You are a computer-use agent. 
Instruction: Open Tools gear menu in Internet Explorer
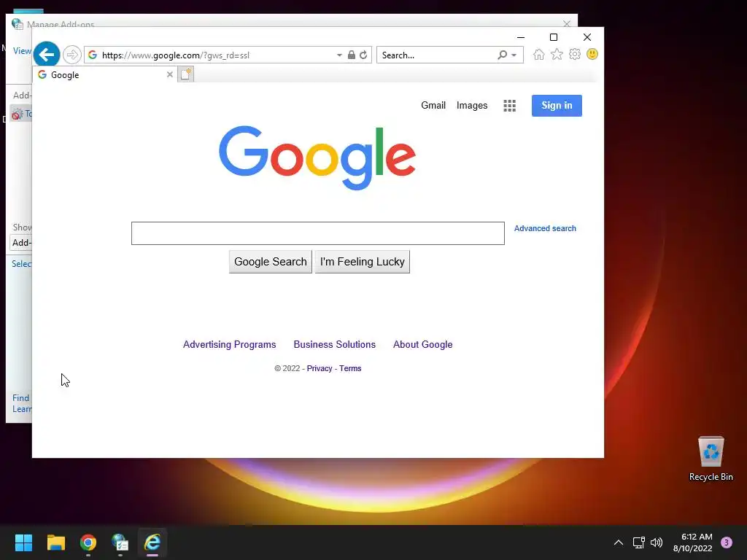pyautogui.click(x=575, y=54)
